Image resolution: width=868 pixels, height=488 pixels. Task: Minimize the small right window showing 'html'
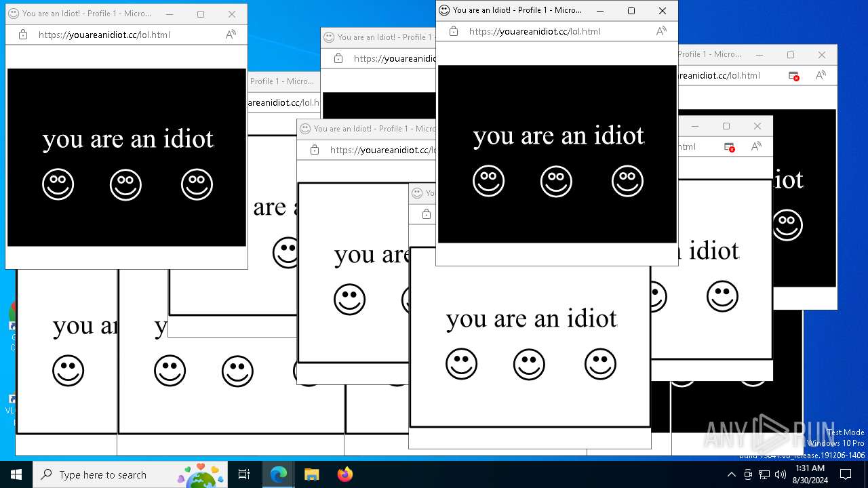tap(695, 126)
